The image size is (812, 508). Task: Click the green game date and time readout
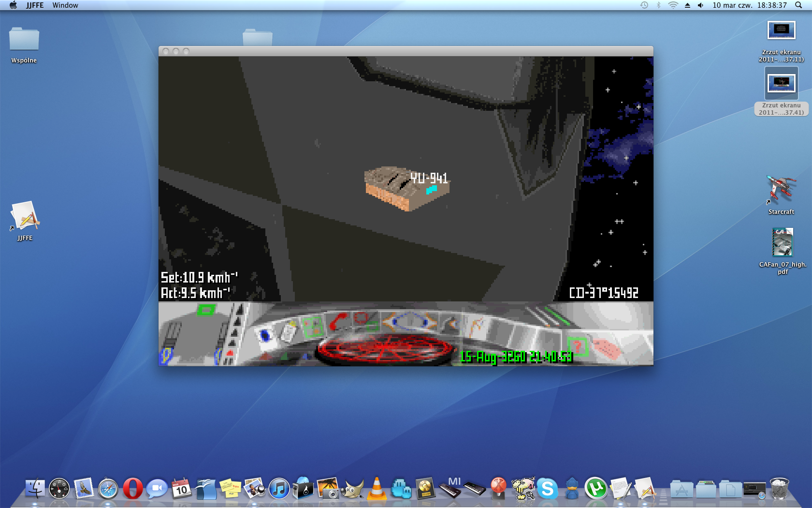tap(515, 357)
